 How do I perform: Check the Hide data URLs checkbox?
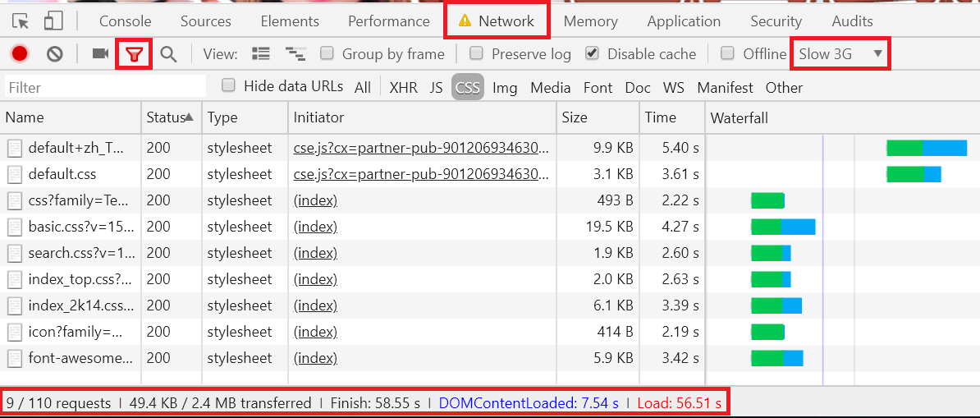click(x=229, y=85)
